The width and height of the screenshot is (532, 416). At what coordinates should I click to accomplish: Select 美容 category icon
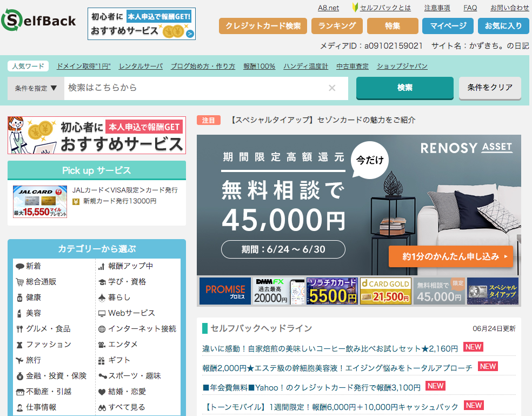pyautogui.click(x=19, y=313)
